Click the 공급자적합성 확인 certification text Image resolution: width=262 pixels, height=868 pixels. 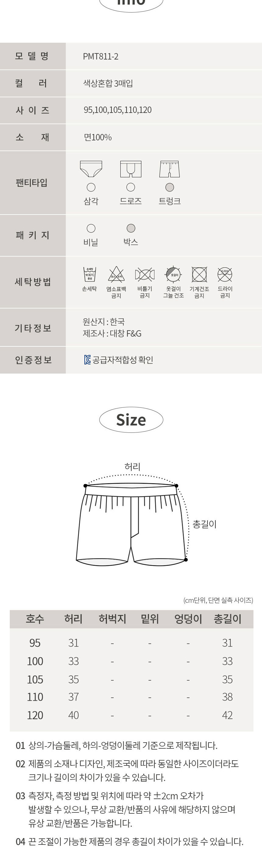(x=123, y=360)
